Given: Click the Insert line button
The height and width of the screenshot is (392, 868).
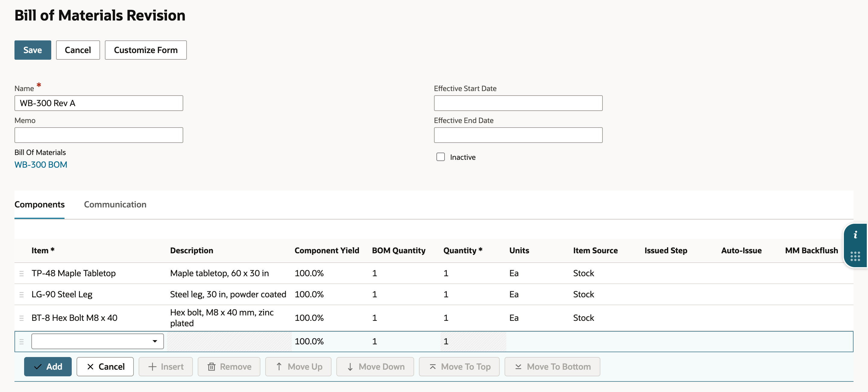Looking at the screenshot, I should (166, 367).
